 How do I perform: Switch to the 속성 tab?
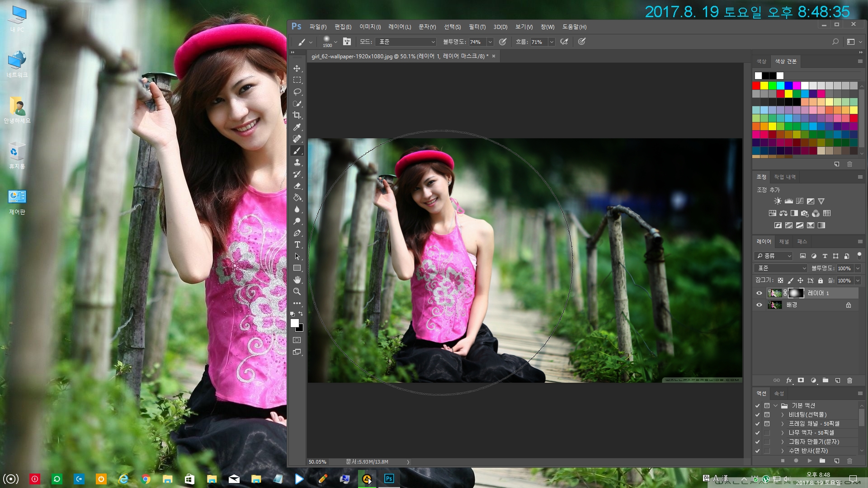pos(779,394)
